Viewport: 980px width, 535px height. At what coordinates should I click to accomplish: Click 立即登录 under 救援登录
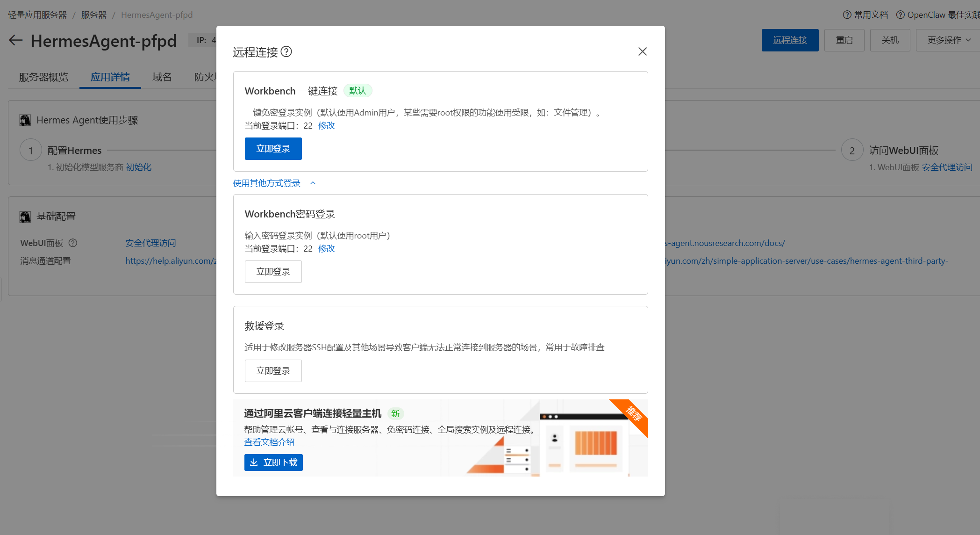coord(273,371)
